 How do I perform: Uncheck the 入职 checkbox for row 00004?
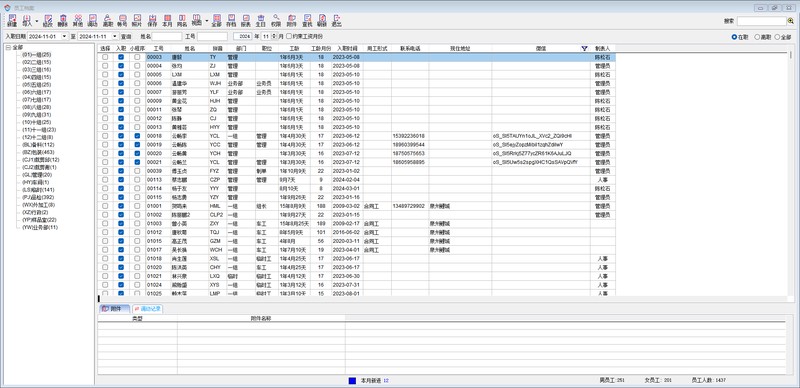point(121,66)
